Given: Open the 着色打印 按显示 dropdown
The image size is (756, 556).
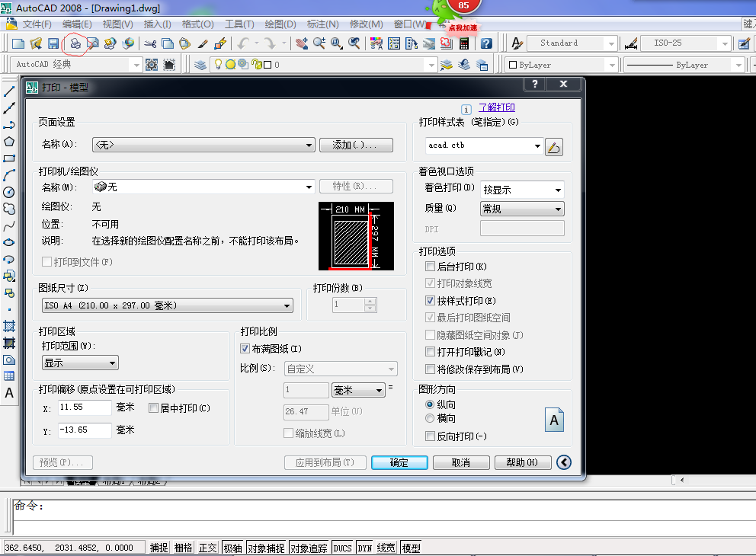Looking at the screenshot, I should pyautogui.click(x=522, y=190).
